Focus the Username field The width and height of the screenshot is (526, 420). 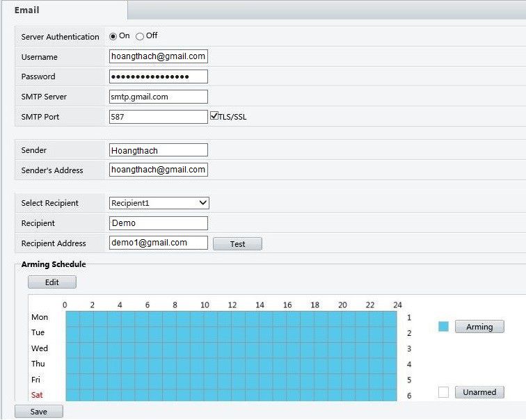coord(159,56)
